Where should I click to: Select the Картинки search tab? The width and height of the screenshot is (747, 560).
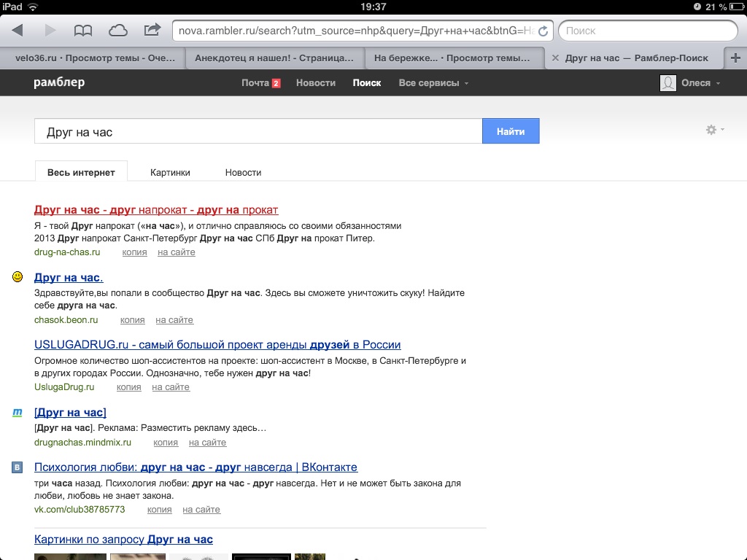[170, 172]
